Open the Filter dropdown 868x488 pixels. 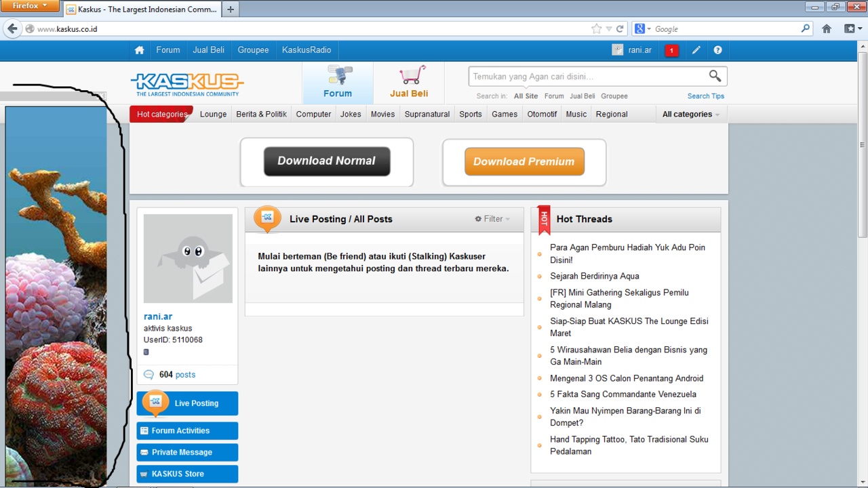pos(492,219)
